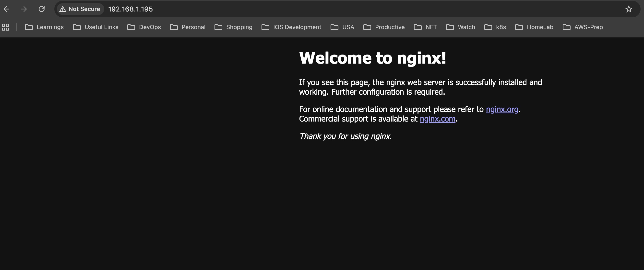Open the Personal bookmark folder
The width and height of the screenshot is (644, 270).
[x=188, y=27]
